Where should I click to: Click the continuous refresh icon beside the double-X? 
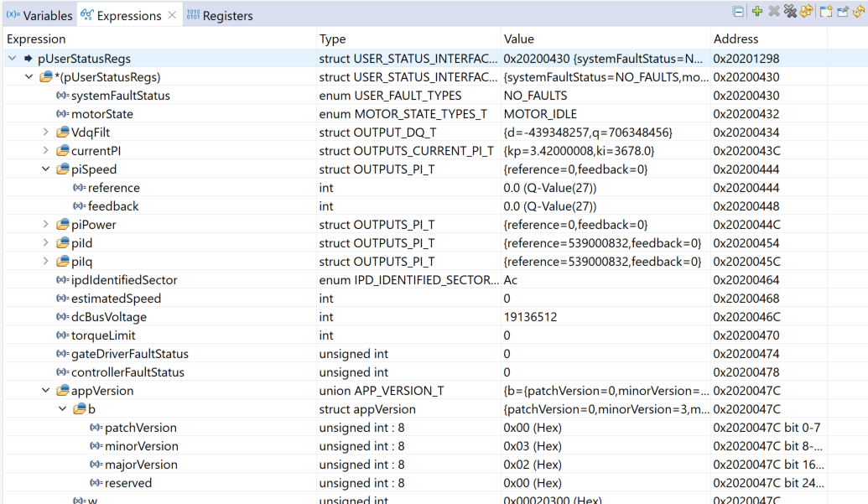[807, 12]
